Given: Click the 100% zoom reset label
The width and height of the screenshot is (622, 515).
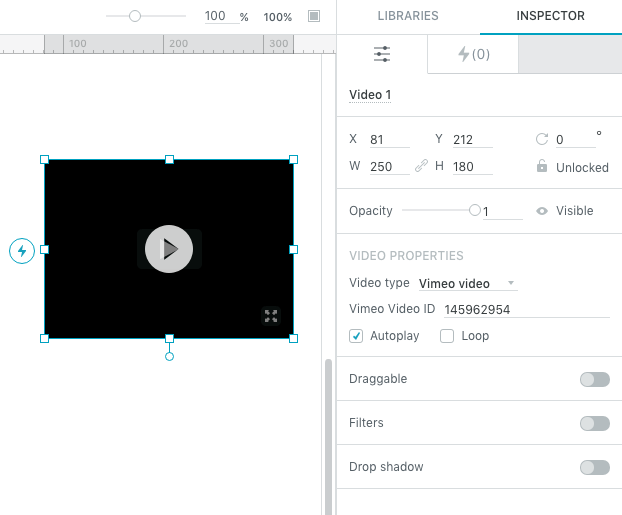Looking at the screenshot, I should pyautogui.click(x=278, y=17).
